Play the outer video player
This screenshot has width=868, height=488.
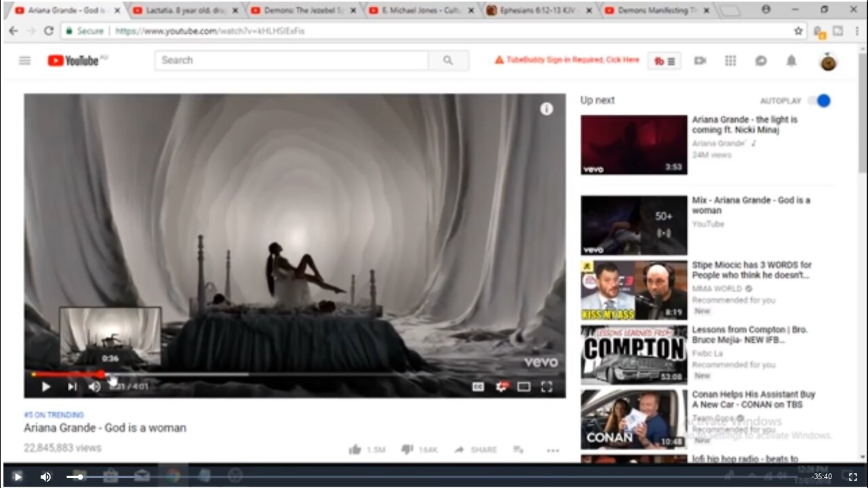[18, 476]
